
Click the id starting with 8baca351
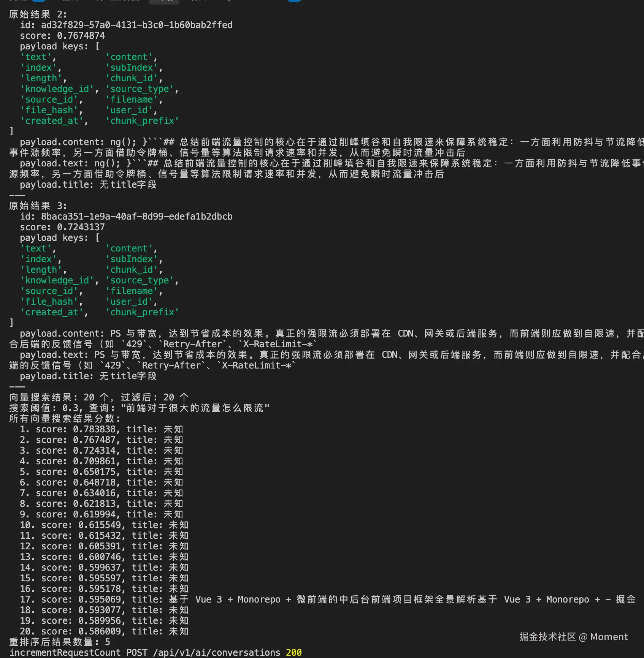coord(136,217)
